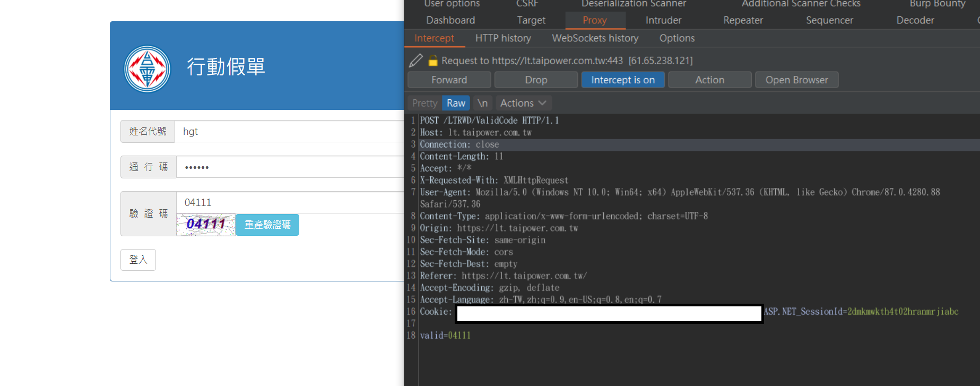Image resolution: width=980 pixels, height=386 pixels.
Task: Click the lock icon next to Request to
Action: [x=433, y=61]
